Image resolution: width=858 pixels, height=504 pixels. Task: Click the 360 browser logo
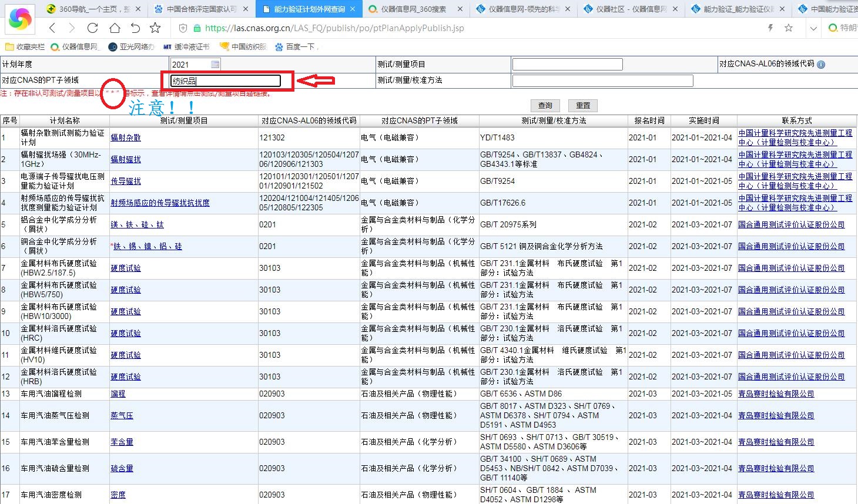(20, 21)
